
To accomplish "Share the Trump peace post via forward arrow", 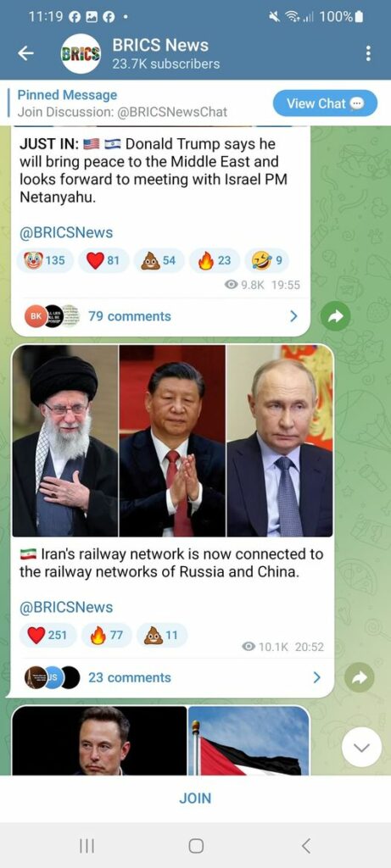I will 336,316.
